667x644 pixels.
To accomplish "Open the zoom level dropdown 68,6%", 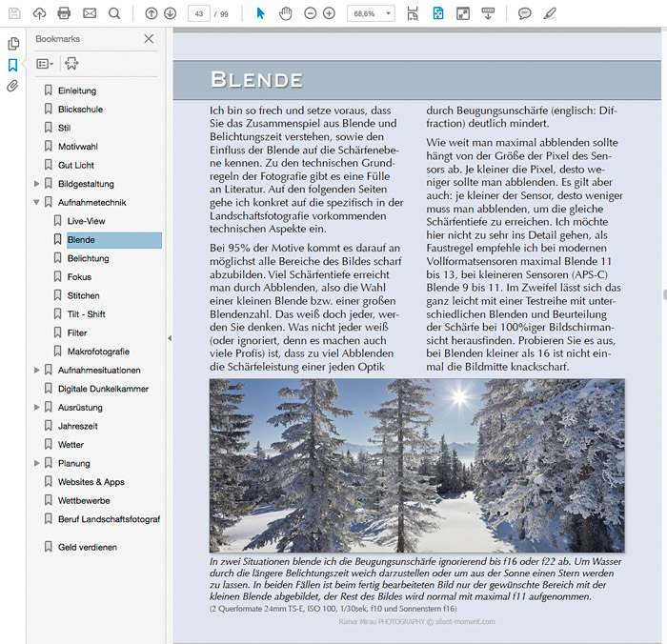I will point(371,13).
